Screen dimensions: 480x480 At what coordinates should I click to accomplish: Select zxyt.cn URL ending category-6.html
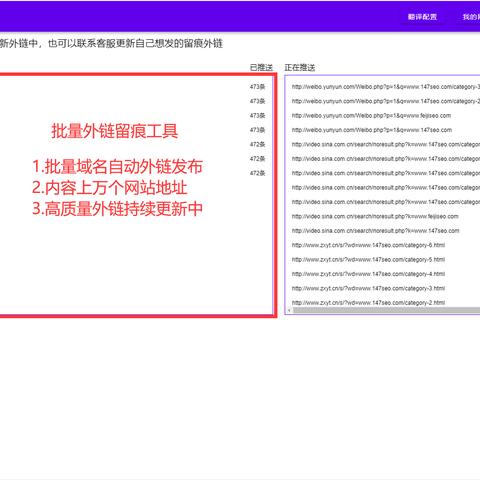[368, 245]
